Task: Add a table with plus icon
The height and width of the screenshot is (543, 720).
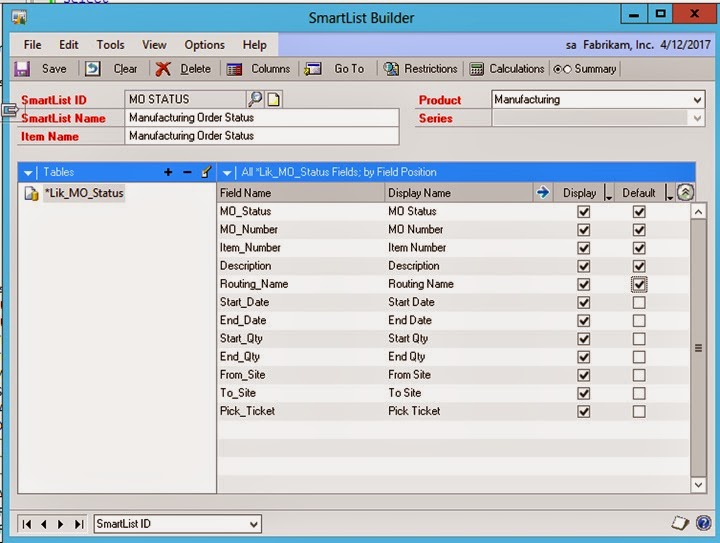Action: click(x=168, y=172)
